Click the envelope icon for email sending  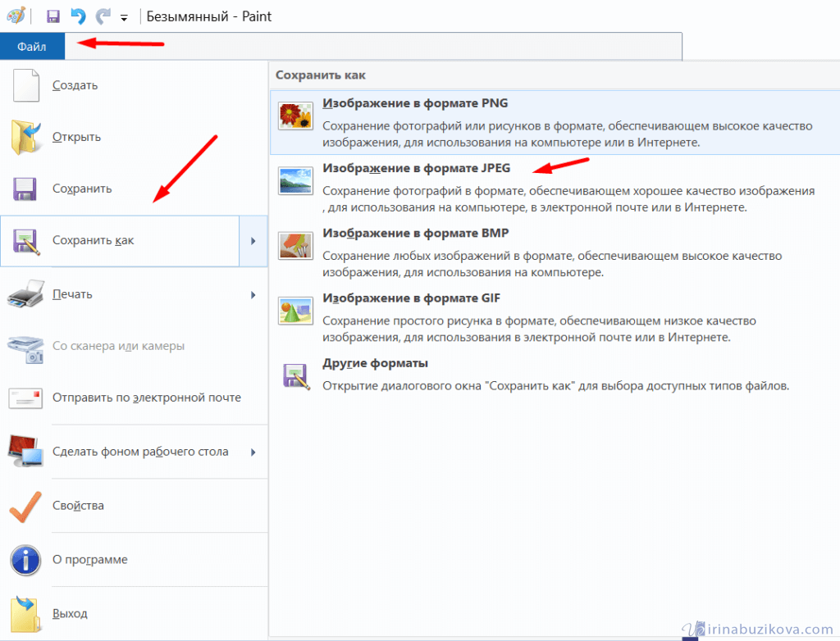click(x=25, y=398)
